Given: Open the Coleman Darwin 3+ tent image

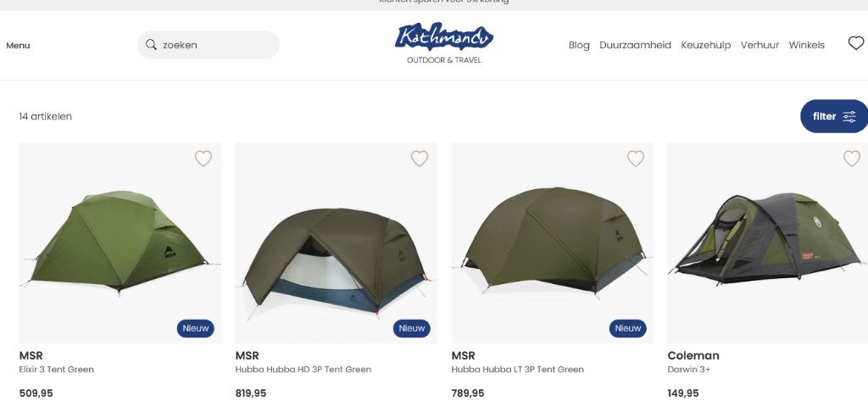Looking at the screenshot, I should click(x=768, y=243).
